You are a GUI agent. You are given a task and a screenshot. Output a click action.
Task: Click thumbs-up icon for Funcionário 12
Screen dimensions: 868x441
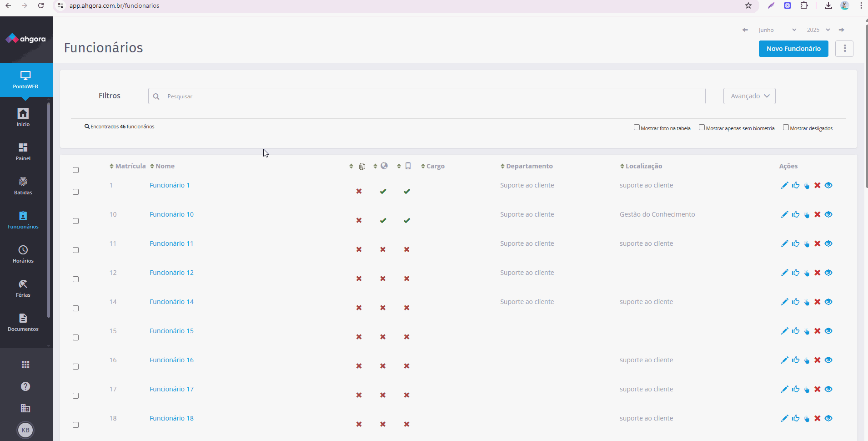(x=795, y=273)
